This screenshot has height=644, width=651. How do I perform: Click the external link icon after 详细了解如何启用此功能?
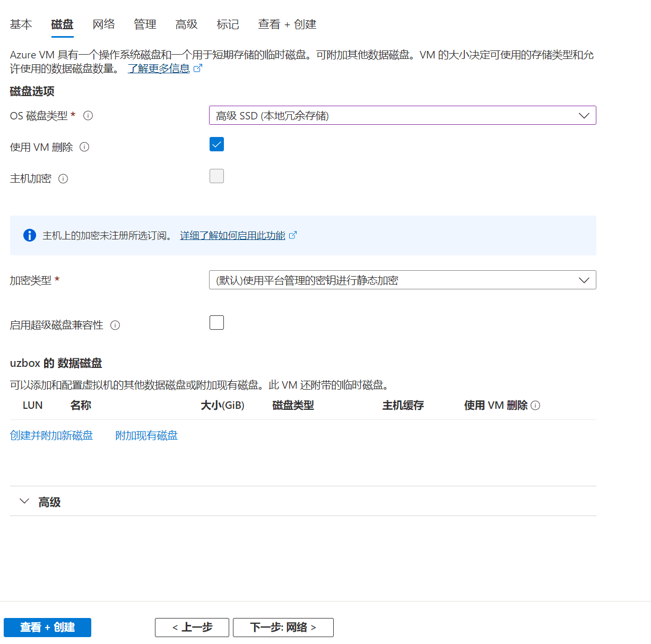click(x=293, y=235)
